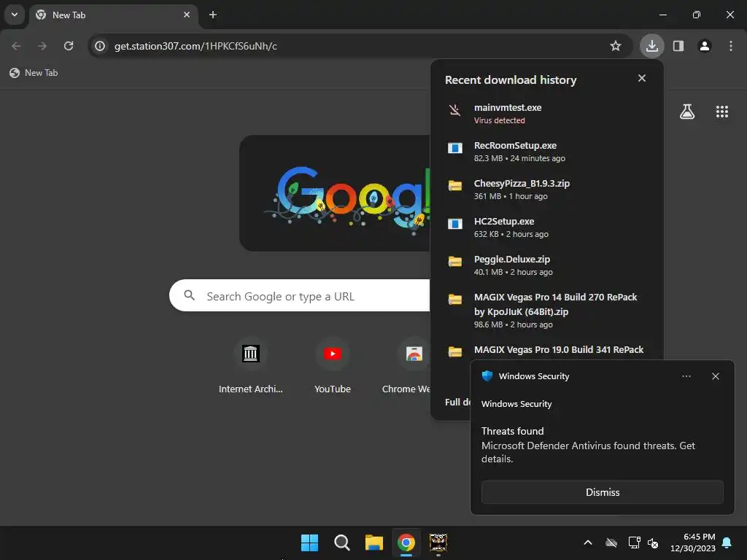Open Chrome three-dot menu

[731, 46]
